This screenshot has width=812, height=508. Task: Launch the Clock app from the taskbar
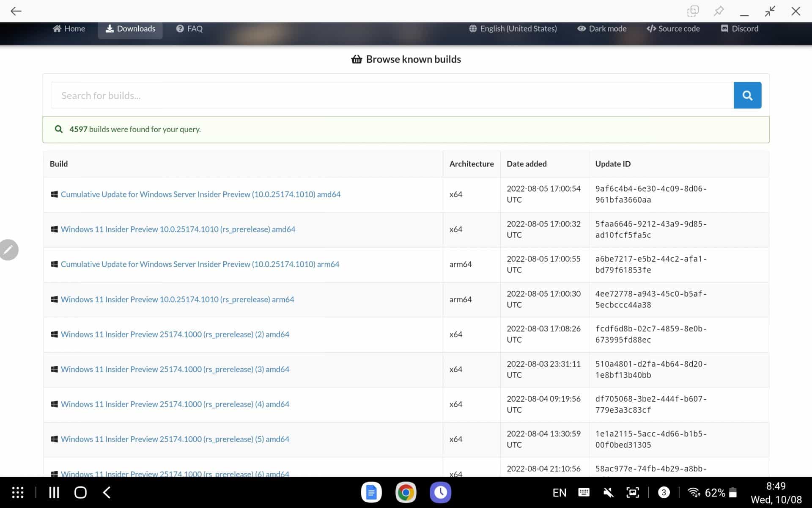pyautogui.click(x=441, y=492)
